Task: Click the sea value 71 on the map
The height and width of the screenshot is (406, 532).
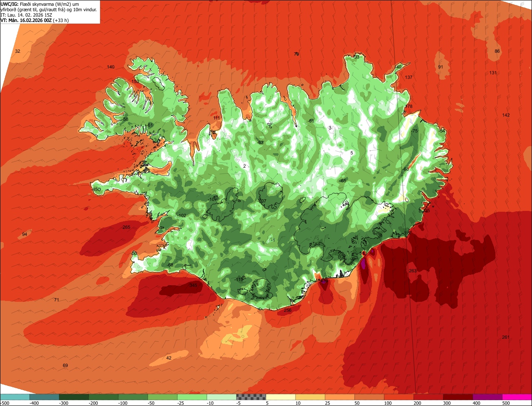Action: [x=57, y=300]
